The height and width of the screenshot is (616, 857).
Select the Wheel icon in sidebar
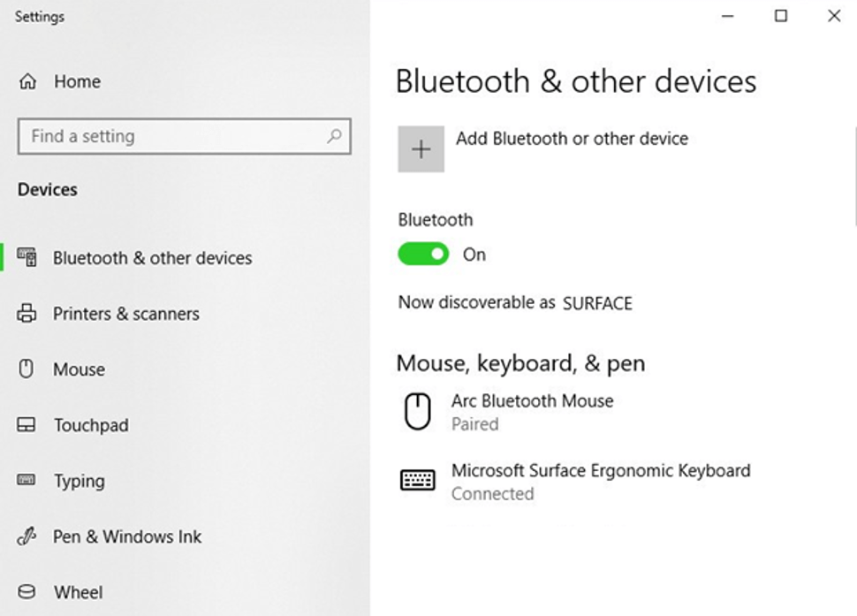tap(28, 592)
